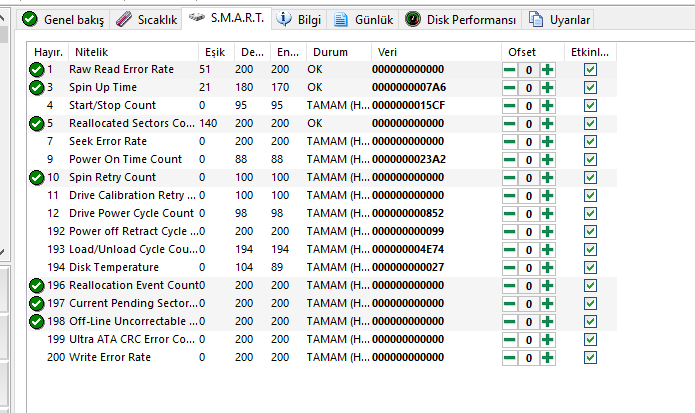This screenshot has width=695, height=413.
Task: Decrease offset for Current Pending Sector
Action: point(510,304)
